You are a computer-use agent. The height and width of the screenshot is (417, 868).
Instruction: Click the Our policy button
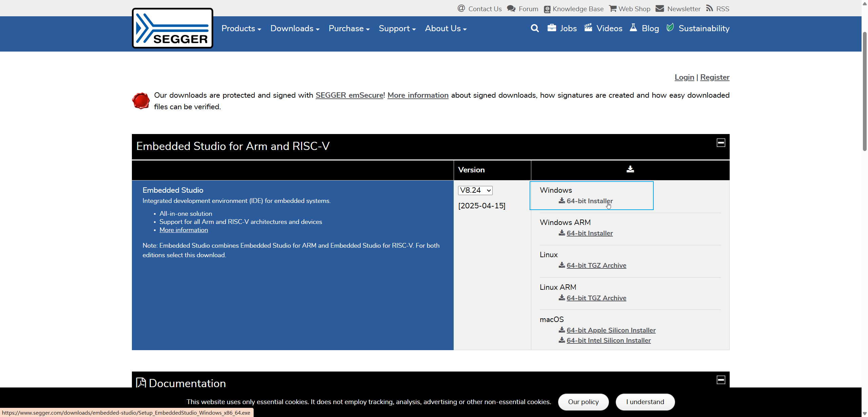[x=583, y=402]
